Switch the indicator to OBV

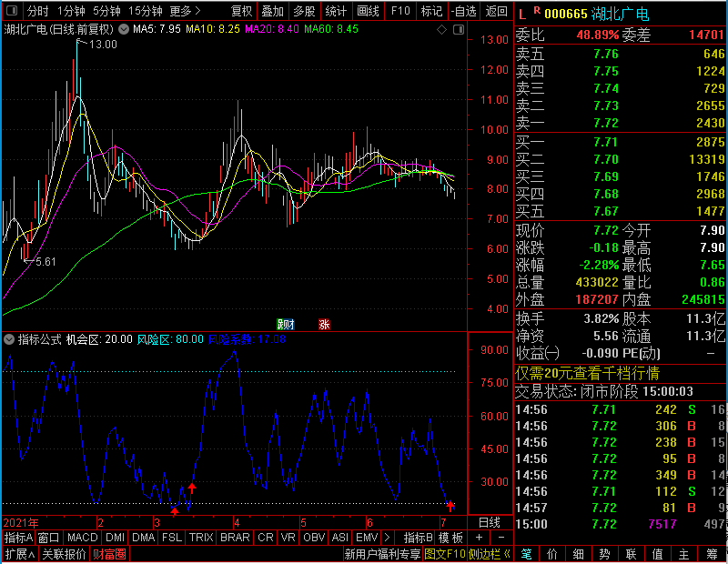click(314, 538)
